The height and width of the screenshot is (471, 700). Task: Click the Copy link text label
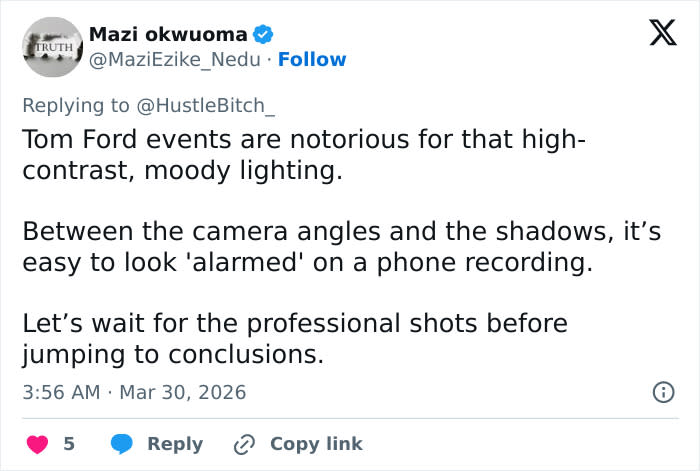coord(316,443)
